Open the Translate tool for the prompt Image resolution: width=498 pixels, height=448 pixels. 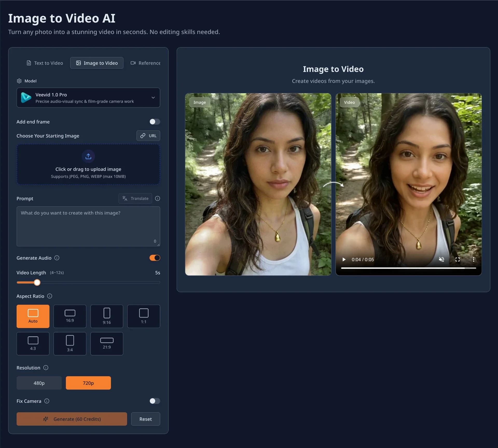coord(135,198)
